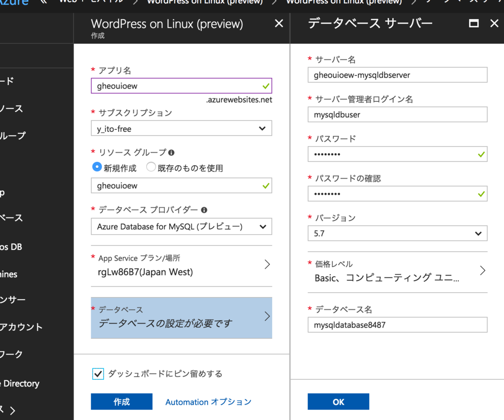
Task: Maximize the データベース サーバー blade
Action: (473, 23)
